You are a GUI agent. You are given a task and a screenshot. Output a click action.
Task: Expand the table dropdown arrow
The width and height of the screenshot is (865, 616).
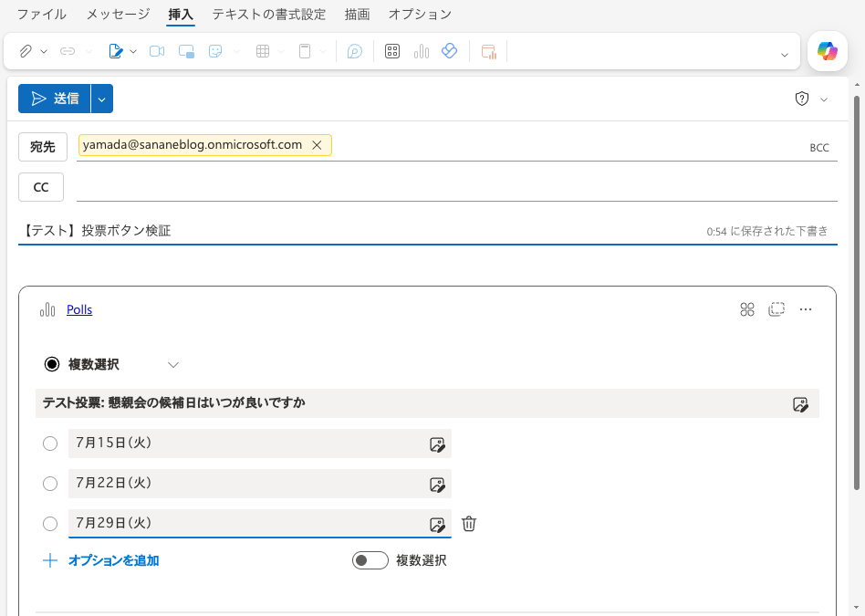281,51
